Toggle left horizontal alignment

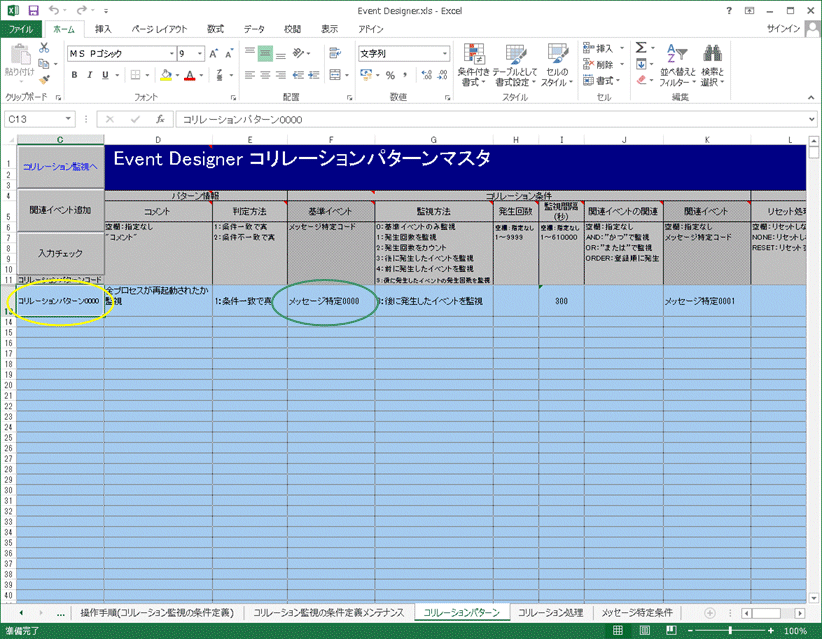coord(250,75)
